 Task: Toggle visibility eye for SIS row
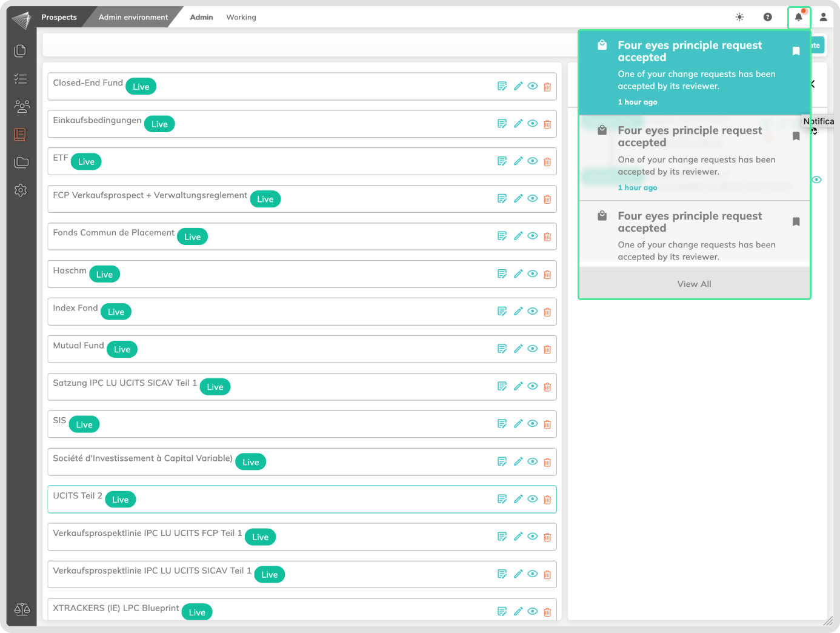(533, 424)
